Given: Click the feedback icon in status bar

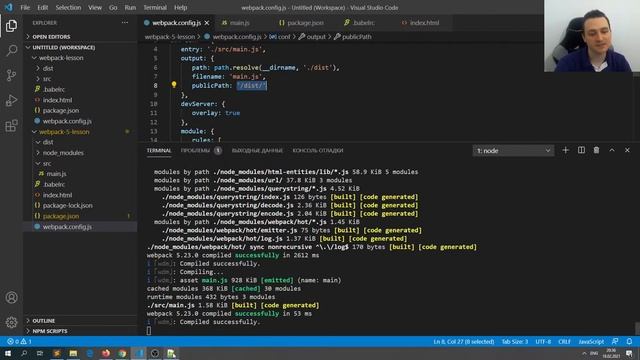Looking at the screenshot, I should pyautogui.click(x=615, y=341).
